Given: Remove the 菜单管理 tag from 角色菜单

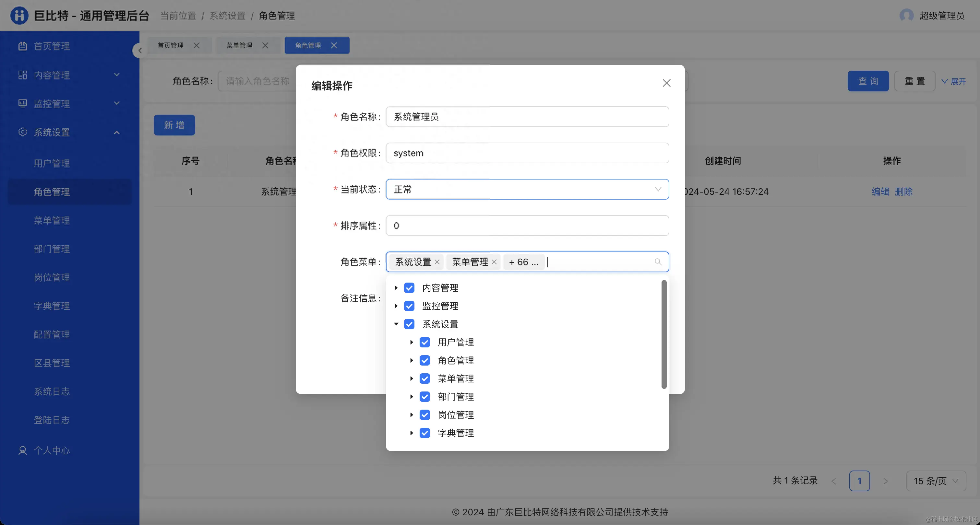Looking at the screenshot, I should pyautogui.click(x=494, y=262).
